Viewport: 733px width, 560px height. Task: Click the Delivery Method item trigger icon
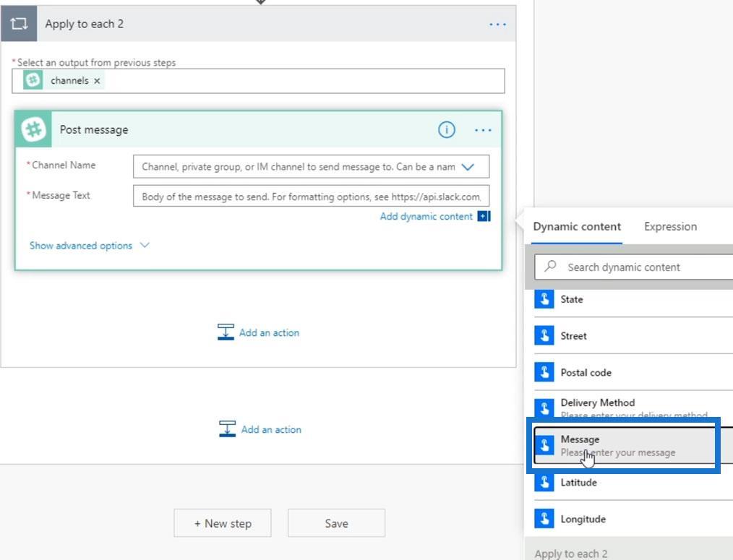(x=544, y=408)
